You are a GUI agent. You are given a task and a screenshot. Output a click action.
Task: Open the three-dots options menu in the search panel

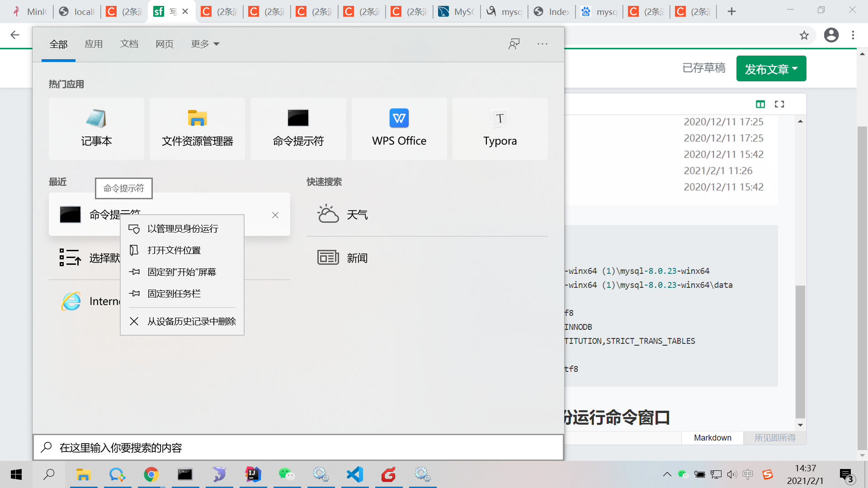click(542, 44)
